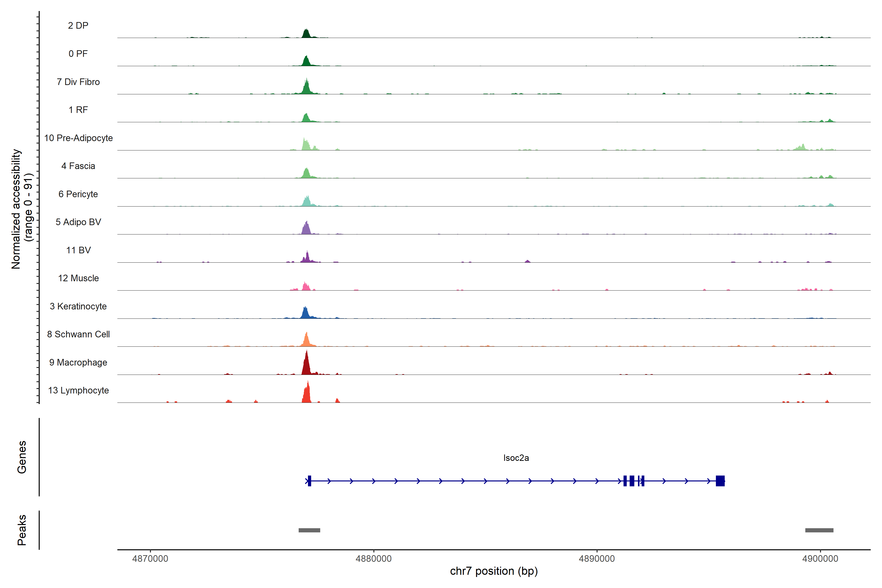This screenshot has width=882, height=588.
Task: Click the Peaks panel label
Action: click(22, 530)
